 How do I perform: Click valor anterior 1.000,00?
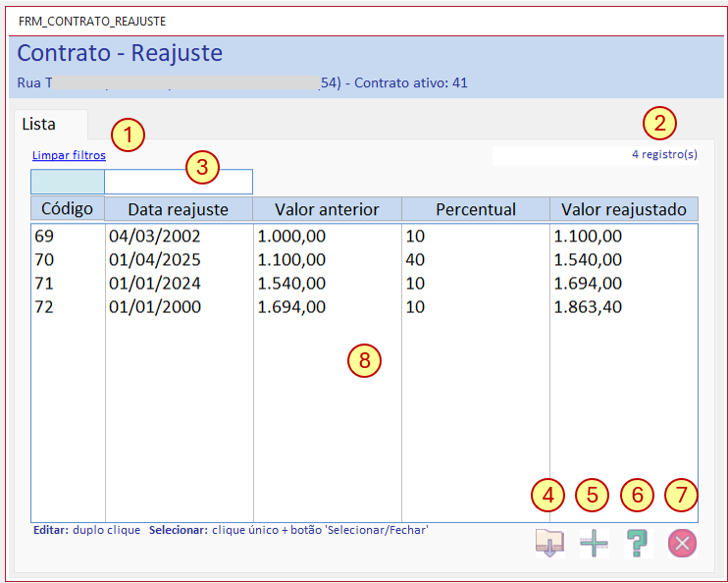(x=291, y=236)
